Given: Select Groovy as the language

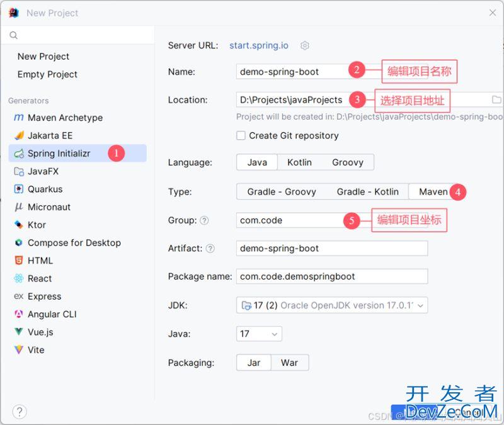Looking at the screenshot, I should 348,162.
